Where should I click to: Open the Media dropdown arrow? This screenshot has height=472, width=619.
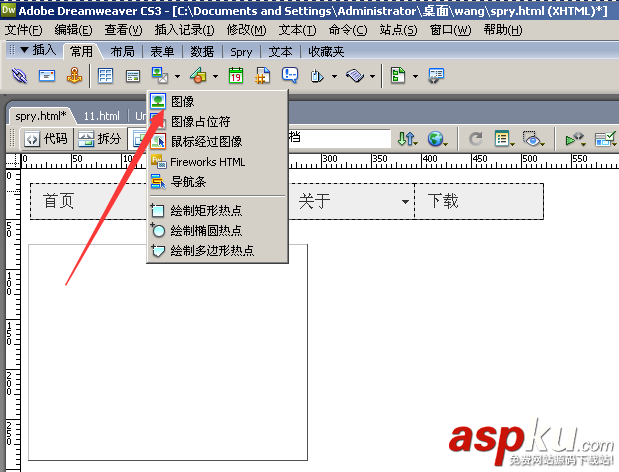tap(215, 76)
